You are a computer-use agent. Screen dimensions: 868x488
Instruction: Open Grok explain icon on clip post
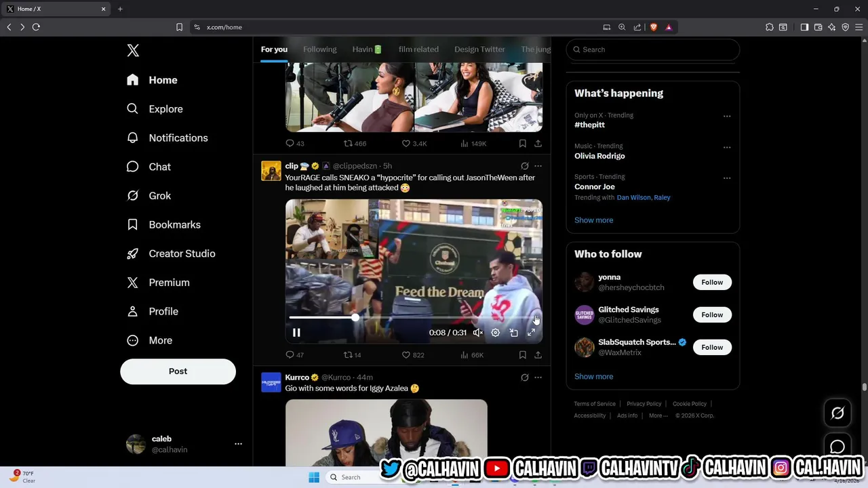524,166
